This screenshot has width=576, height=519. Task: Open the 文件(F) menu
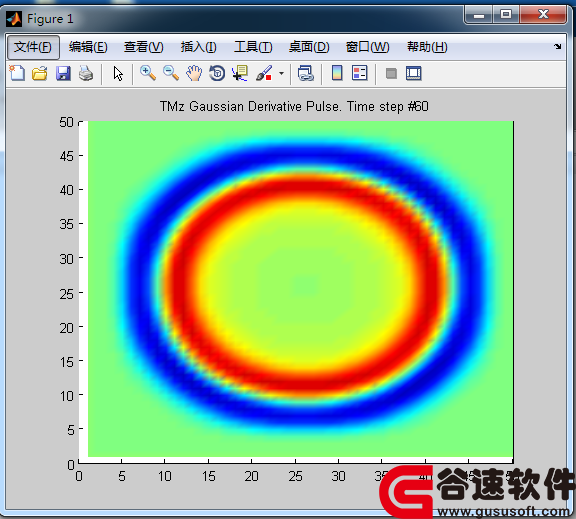point(33,47)
